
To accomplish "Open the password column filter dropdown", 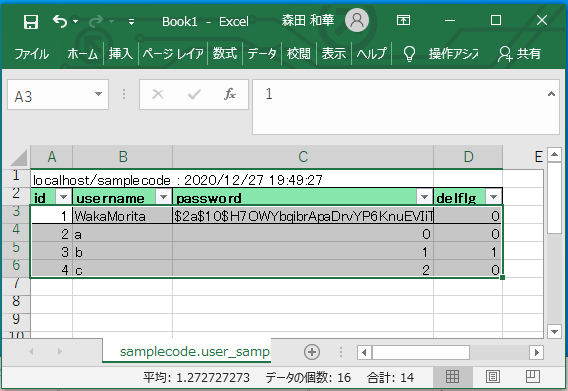I will pyautogui.click(x=424, y=197).
